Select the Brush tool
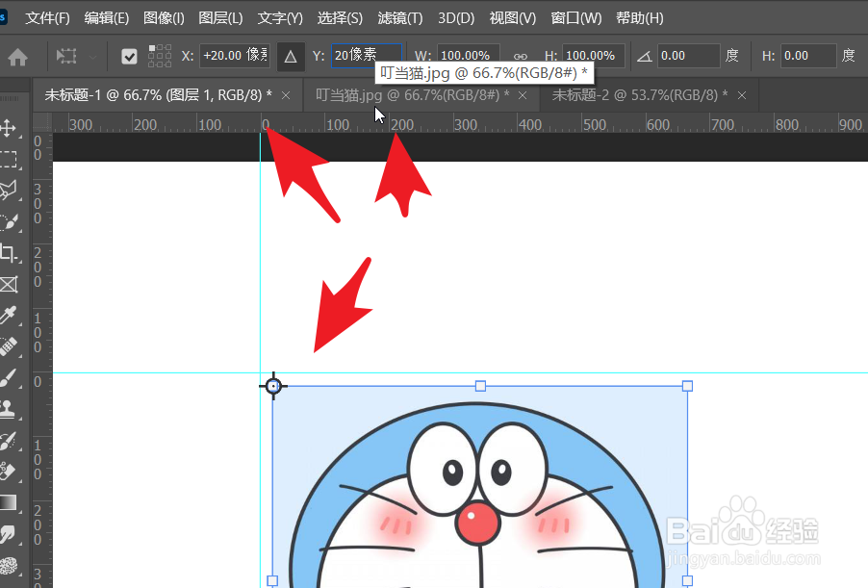The width and height of the screenshot is (868, 588). coord(8,378)
